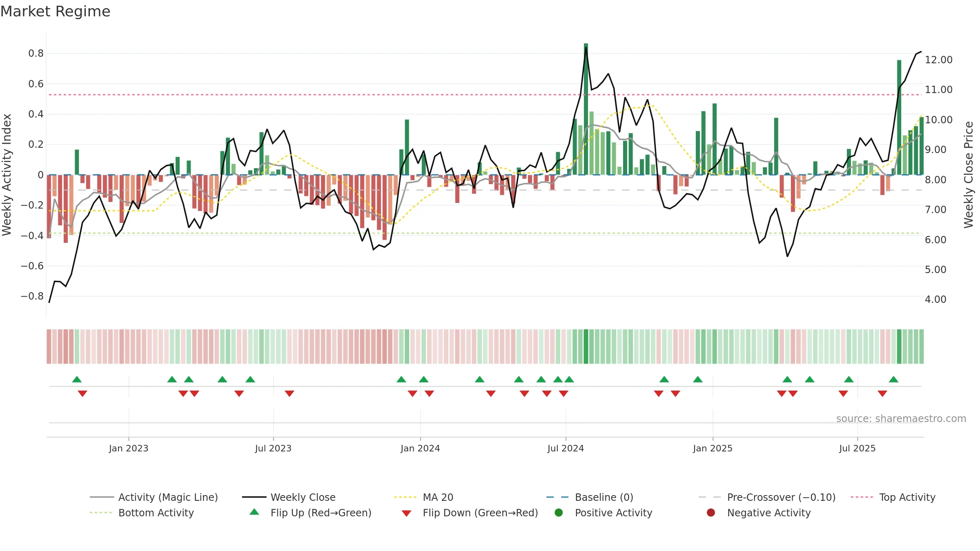Image resolution: width=980 pixels, height=551 pixels.
Task: Toggle Pre-Crossover (−0.10) legend entry
Action: coord(767,497)
